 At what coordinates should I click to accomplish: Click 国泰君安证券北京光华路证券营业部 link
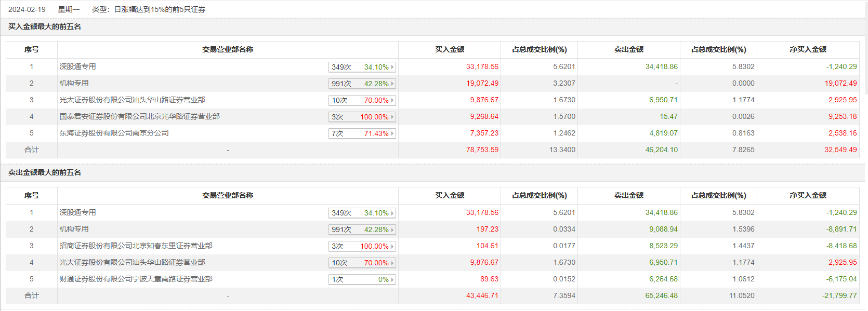(x=139, y=116)
